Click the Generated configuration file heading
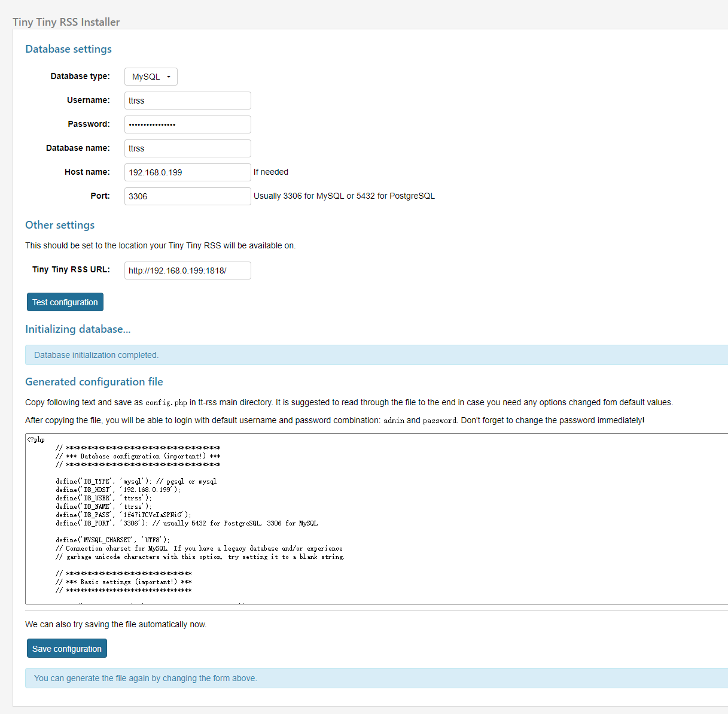 coord(94,382)
